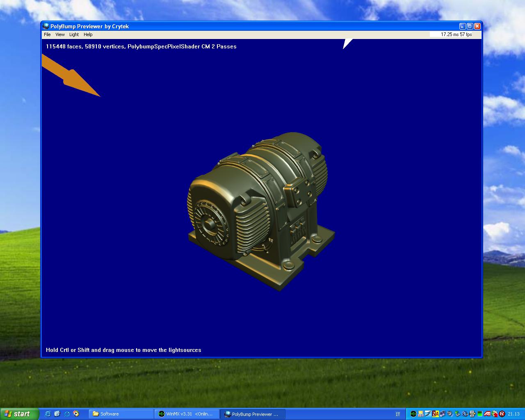This screenshot has width=525, height=420.
Task: Open the View menu
Action: tap(60, 34)
